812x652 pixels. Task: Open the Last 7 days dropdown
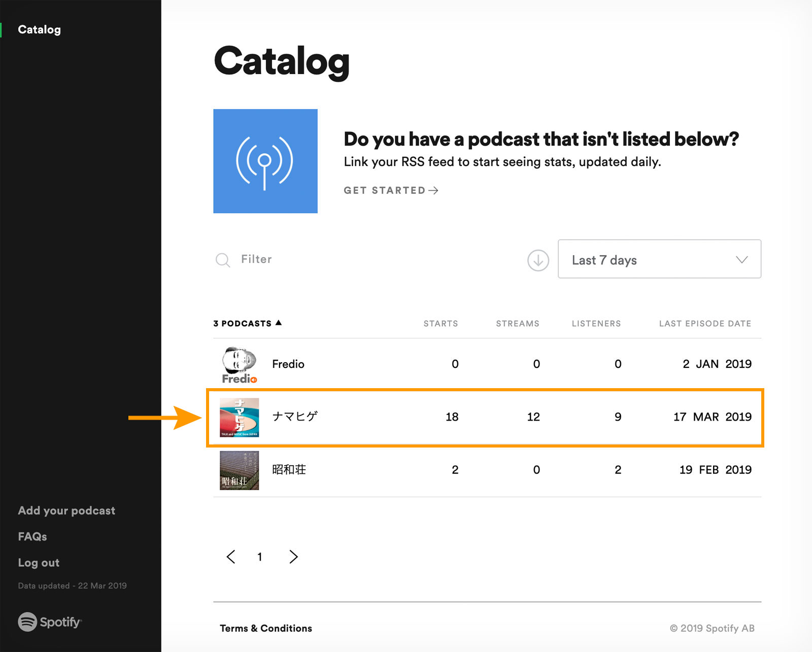(x=659, y=259)
